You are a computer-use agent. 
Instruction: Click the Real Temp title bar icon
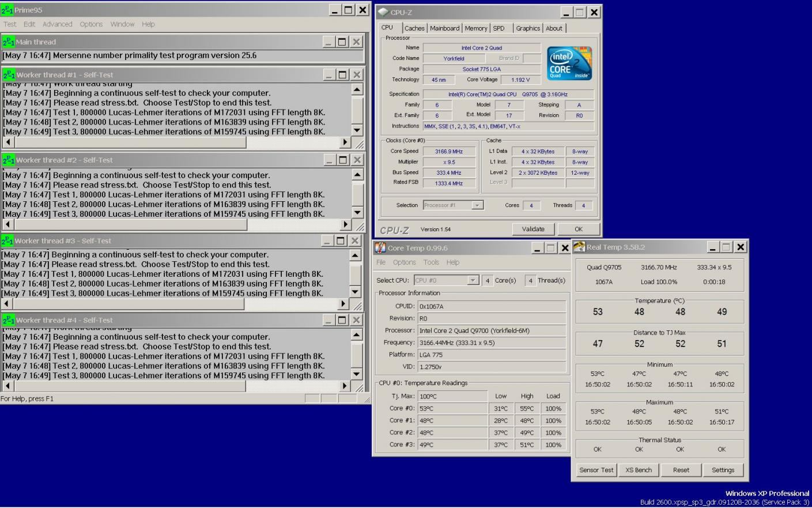point(579,247)
